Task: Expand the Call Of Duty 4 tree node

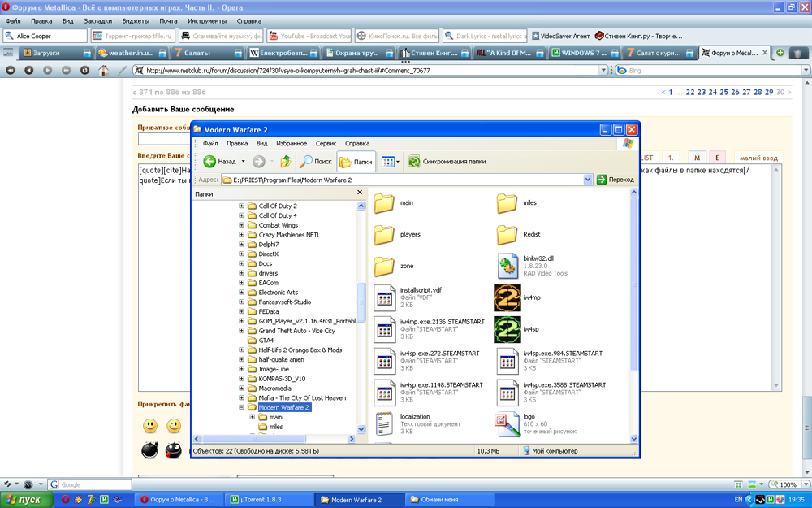Action: [242, 216]
